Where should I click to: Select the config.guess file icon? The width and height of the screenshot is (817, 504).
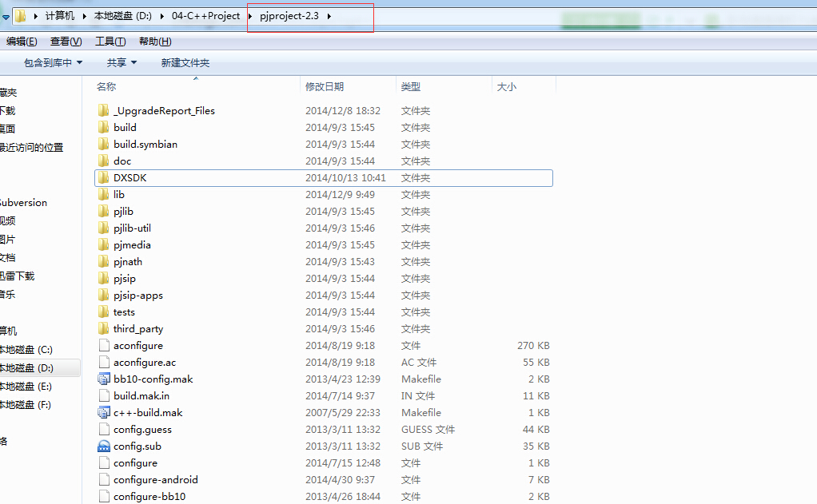click(x=104, y=429)
